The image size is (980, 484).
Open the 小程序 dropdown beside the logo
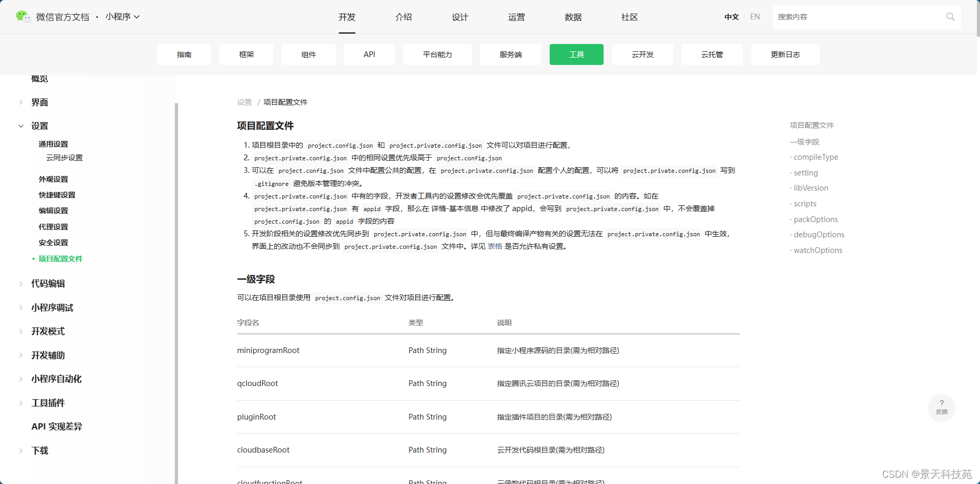pyautogui.click(x=123, y=17)
